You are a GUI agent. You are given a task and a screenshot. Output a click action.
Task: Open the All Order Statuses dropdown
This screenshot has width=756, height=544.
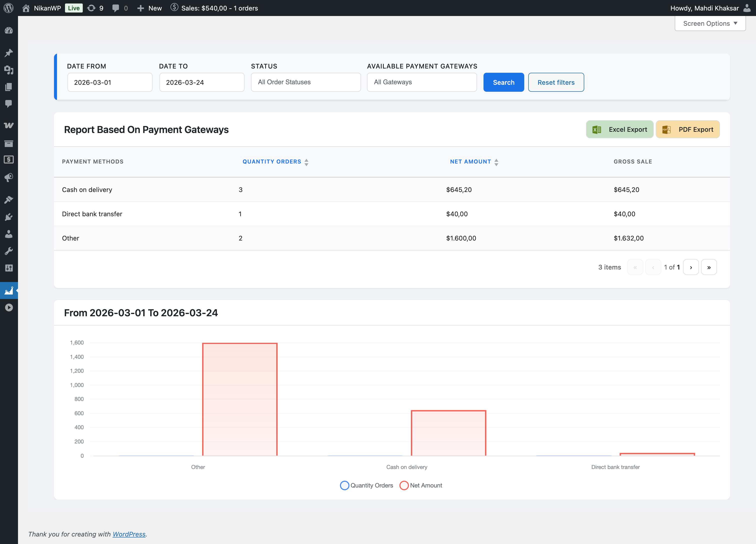pyautogui.click(x=305, y=82)
